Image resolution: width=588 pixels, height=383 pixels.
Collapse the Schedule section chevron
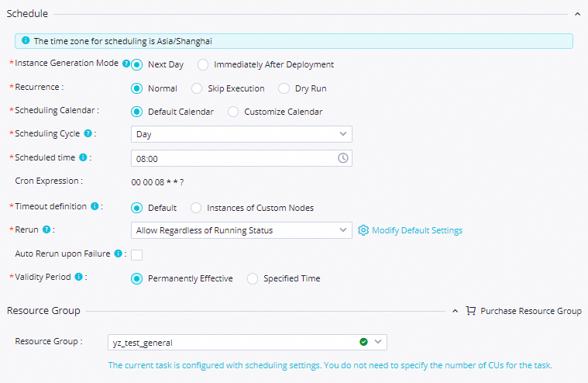click(577, 14)
